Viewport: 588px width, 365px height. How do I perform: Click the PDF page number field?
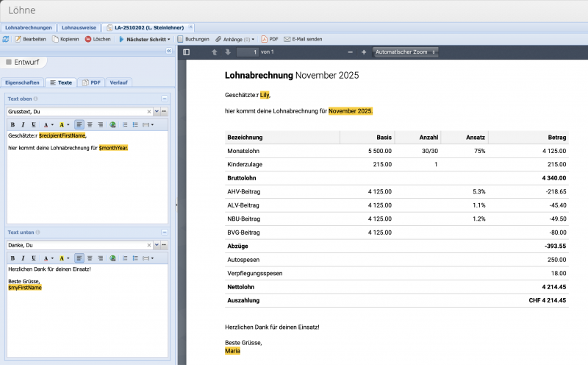point(248,52)
